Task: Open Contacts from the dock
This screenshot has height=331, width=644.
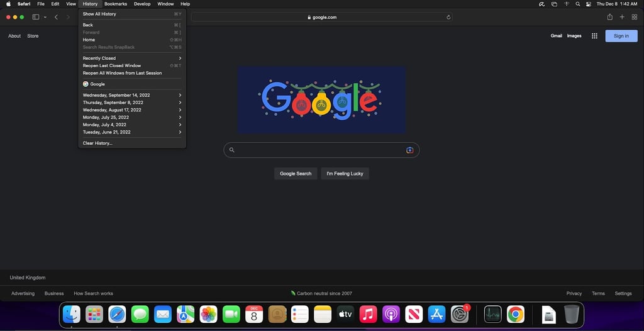Action: click(277, 315)
